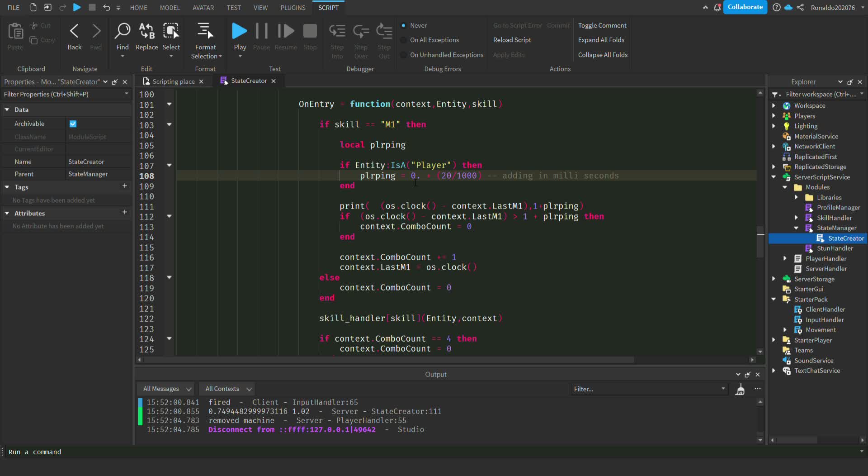Toggle the Archivable checkbox in Properties
Screen dimensions: 868x476
click(73, 124)
